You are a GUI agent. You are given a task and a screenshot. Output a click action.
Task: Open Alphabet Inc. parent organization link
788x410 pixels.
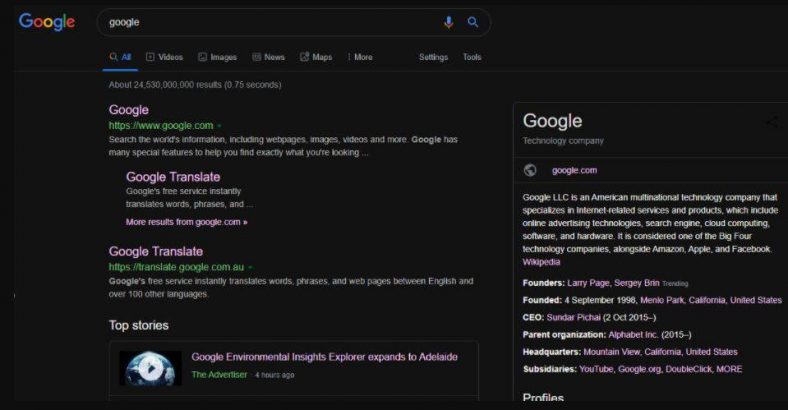633,335
